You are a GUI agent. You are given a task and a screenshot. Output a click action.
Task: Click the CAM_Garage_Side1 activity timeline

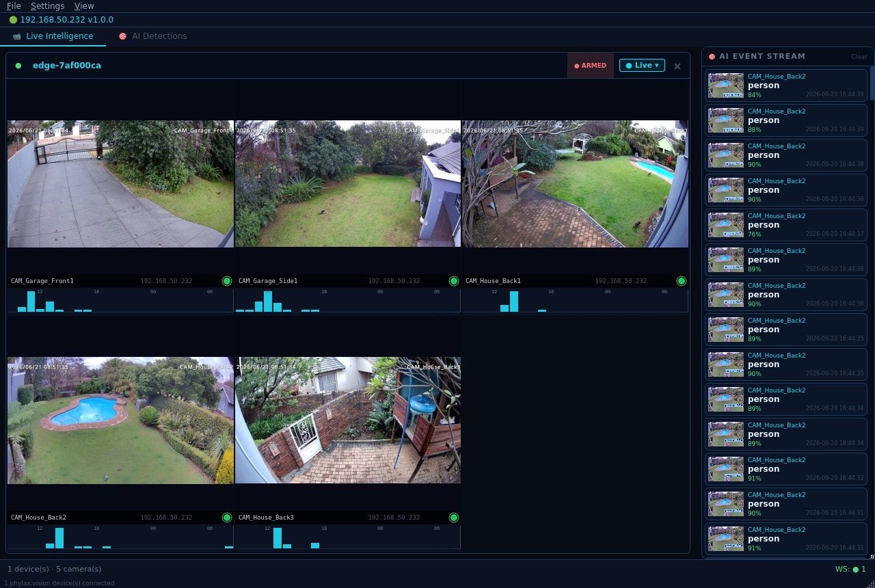click(x=347, y=300)
